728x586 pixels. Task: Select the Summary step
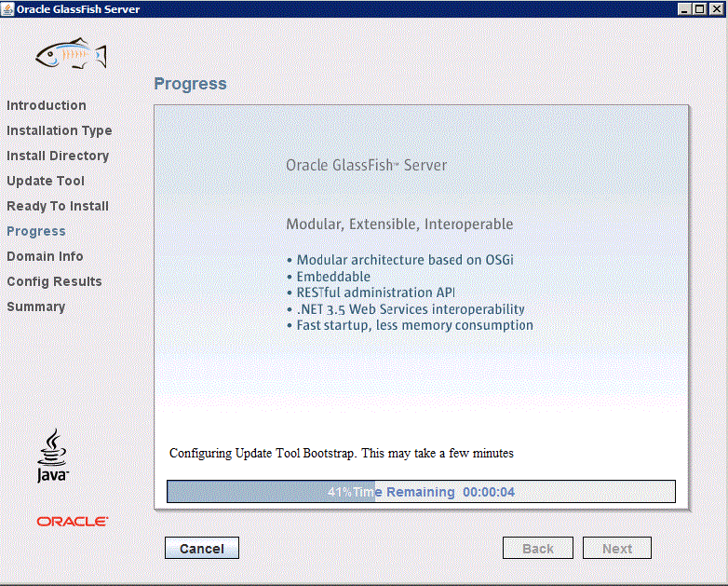pos(35,307)
